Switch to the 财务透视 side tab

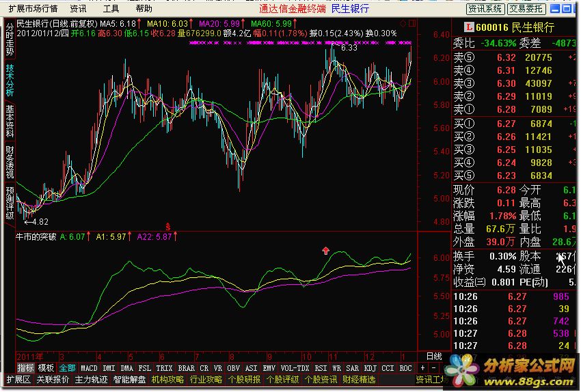click(x=10, y=162)
